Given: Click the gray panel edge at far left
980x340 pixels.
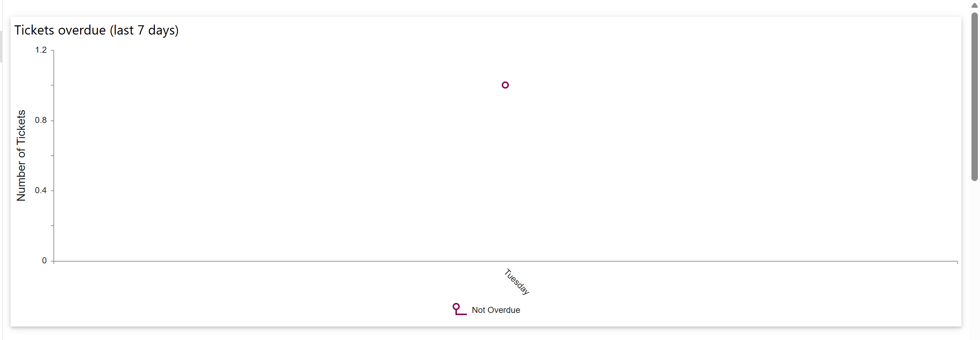Looking at the screenshot, I should coord(1,46).
